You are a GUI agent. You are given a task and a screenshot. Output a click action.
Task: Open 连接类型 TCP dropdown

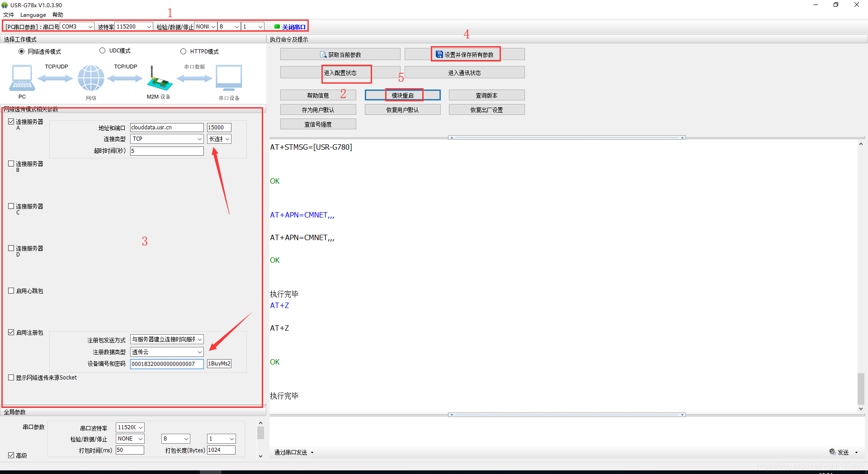(167, 139)
